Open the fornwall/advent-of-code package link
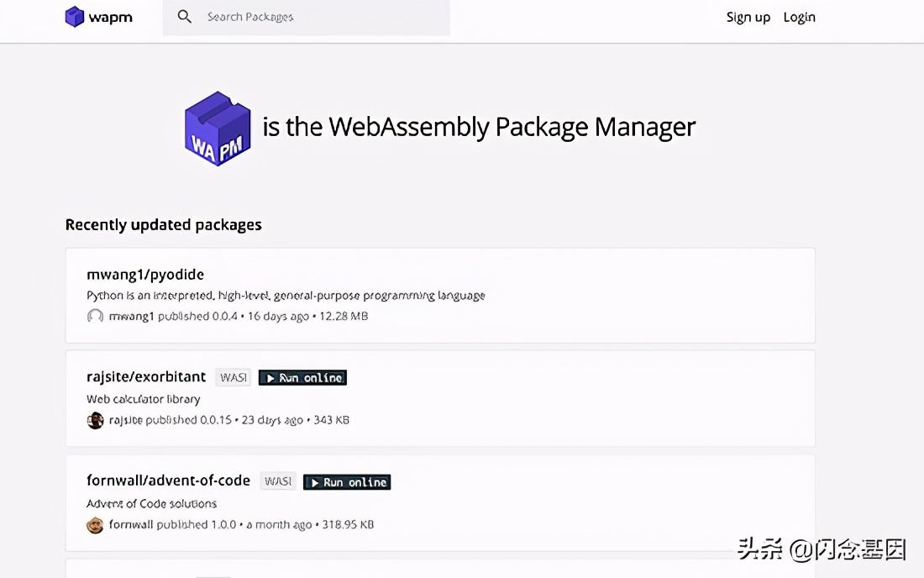This screenshot has height=578, width=924. (168, 480)
